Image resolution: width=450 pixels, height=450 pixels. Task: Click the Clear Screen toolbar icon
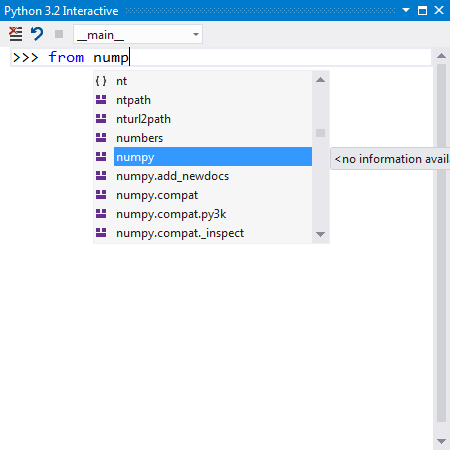tap(15, 34)
